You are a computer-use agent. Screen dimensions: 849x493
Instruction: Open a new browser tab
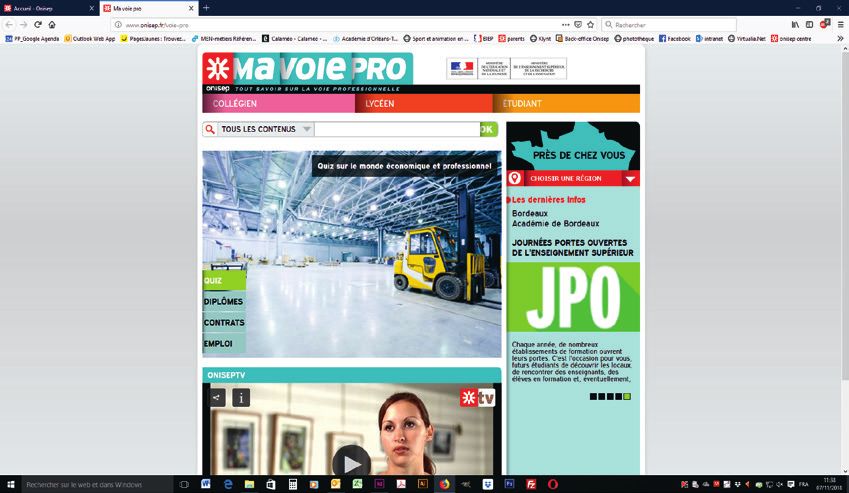tap(206, 8)
